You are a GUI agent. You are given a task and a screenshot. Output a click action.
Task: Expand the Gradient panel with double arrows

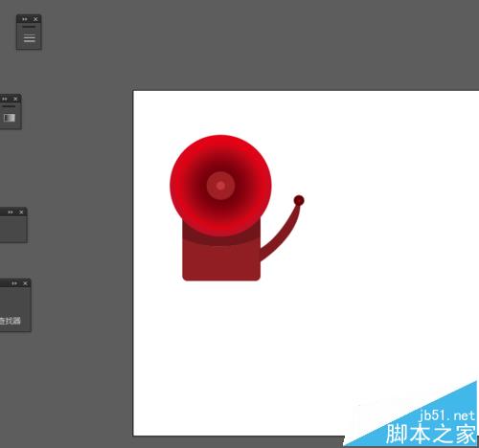point(5,99)
